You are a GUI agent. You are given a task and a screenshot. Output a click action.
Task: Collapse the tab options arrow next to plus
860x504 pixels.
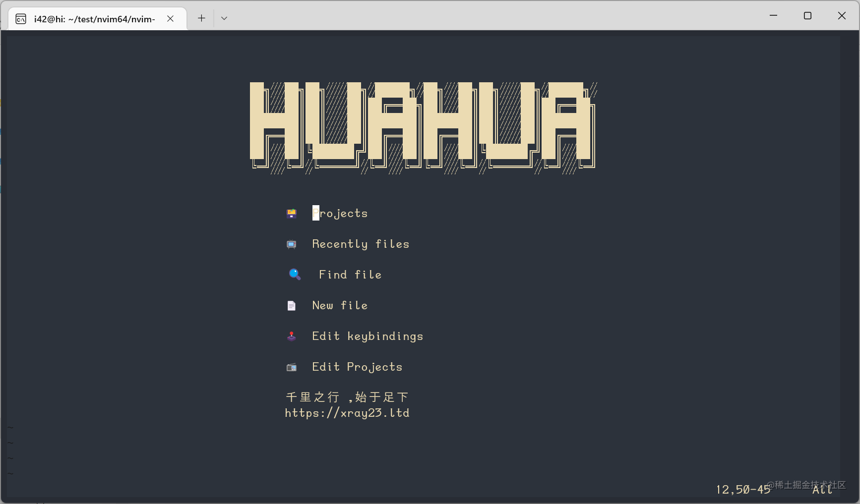(x=224, y=18)
